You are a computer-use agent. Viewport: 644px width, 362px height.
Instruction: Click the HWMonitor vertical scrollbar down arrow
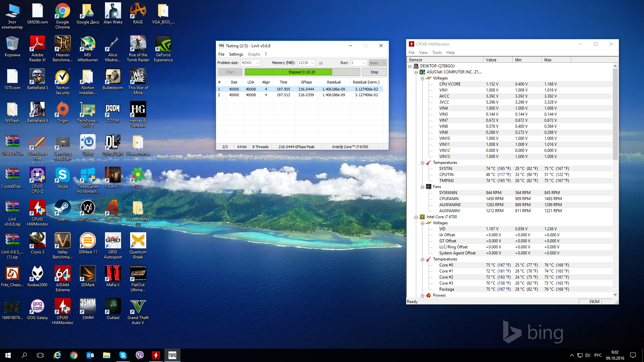point(615,295)
